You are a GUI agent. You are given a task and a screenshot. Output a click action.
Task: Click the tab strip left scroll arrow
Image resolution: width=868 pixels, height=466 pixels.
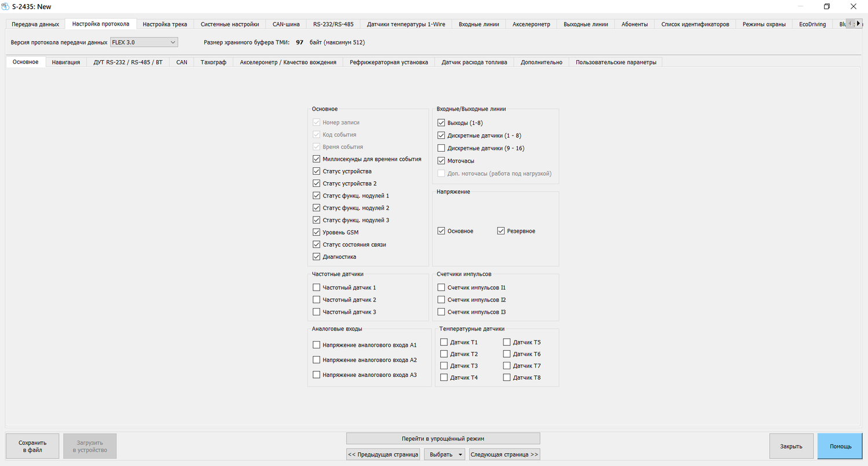click(x=851, y=23)
